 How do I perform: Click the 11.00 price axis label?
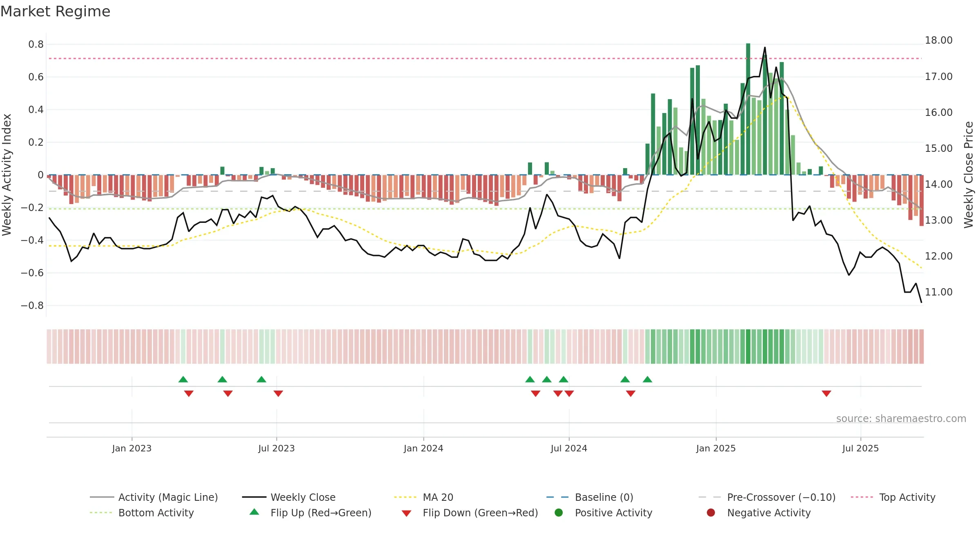938,292
